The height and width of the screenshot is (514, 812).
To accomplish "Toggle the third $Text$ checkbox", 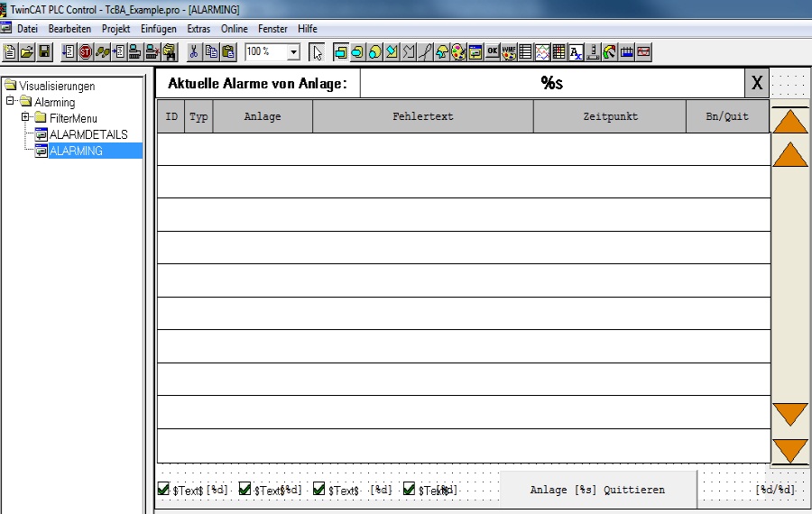I will 319,489.
